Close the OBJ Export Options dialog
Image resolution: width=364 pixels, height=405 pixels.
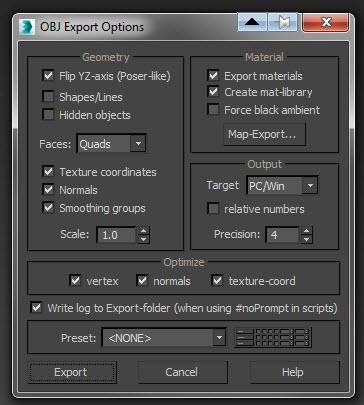click(x=326, y=22)
